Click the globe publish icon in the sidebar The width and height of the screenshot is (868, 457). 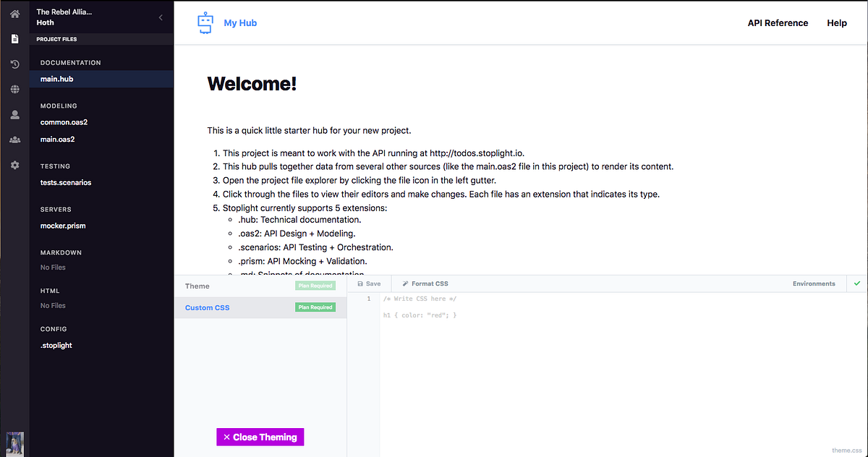[x=14, y=90]
